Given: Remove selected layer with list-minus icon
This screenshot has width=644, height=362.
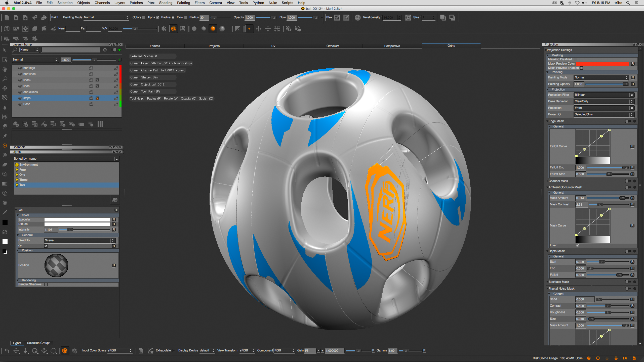Looking at the screenshot, I should (x=91, y=124).
